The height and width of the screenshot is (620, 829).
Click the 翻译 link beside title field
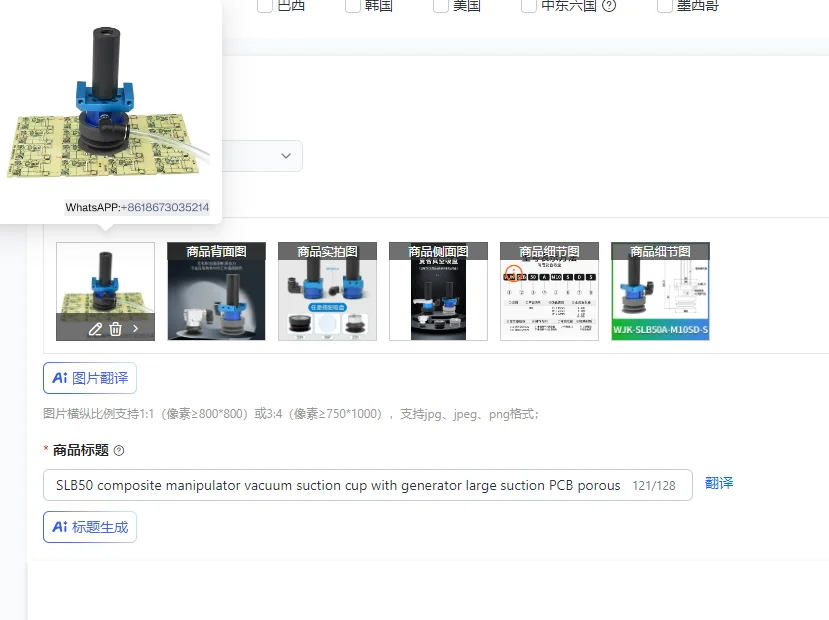719,483
